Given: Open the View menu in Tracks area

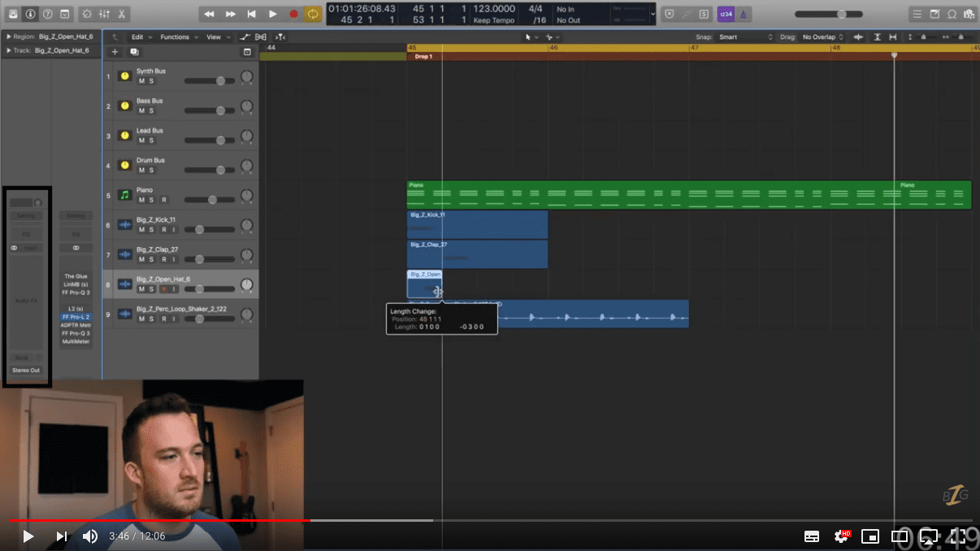Looking at the screenshot, I should click(216, 37).
